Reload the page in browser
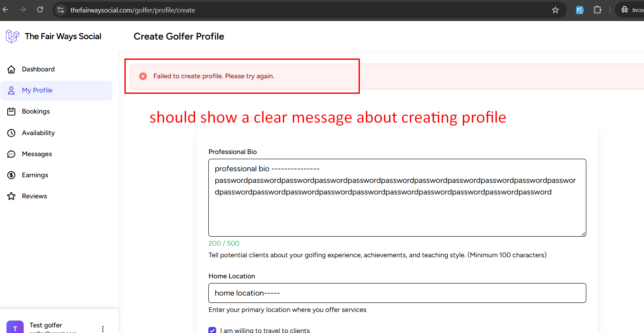644x333 pixels. [40, 10]
